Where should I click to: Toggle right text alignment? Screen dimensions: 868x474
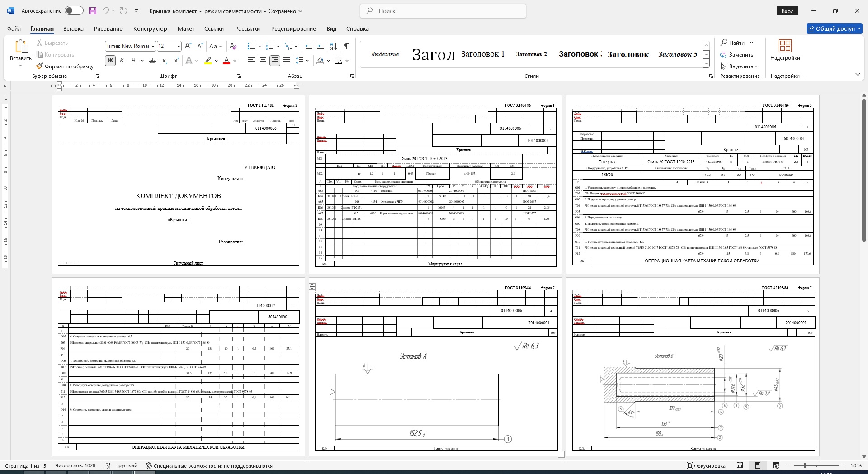[274, 61]
